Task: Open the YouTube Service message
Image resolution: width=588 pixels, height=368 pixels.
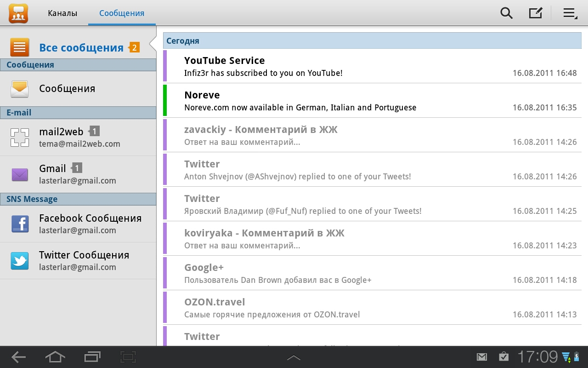Action: click(x=372, y=66)
